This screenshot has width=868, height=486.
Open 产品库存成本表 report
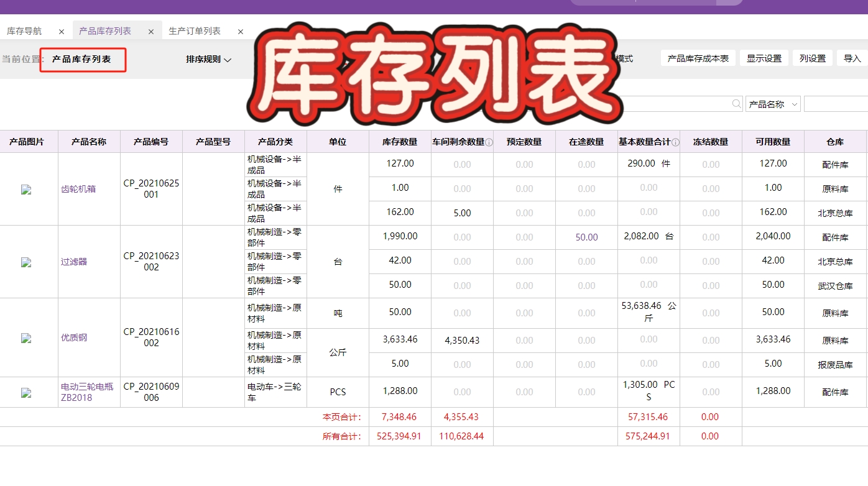pyautogui.click(x=698, y=58)
